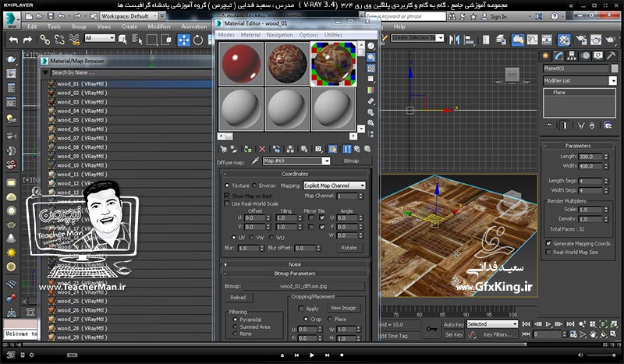Open Navigation menu in Material Editor
Screen dimensions: 624x364
(x=279, y=35)
